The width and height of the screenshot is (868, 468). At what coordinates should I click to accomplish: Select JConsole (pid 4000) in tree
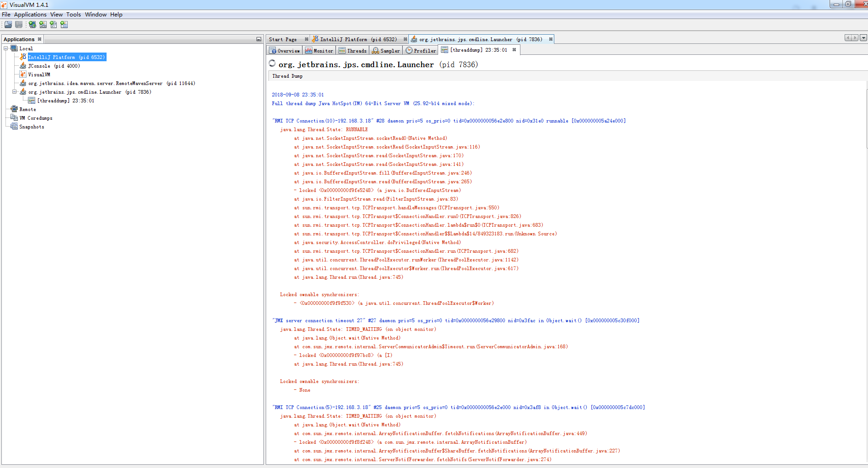pos(54,66)
